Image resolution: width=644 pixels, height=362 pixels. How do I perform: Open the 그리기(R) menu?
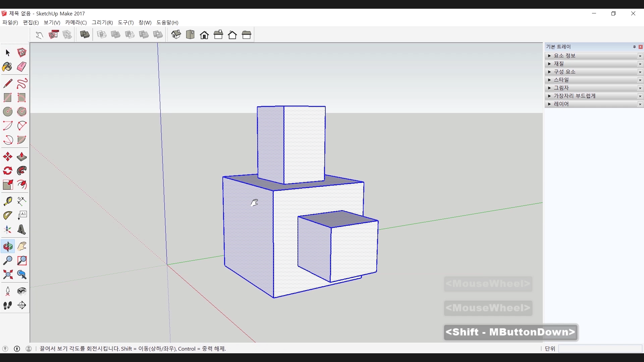[x=102, y=22]
